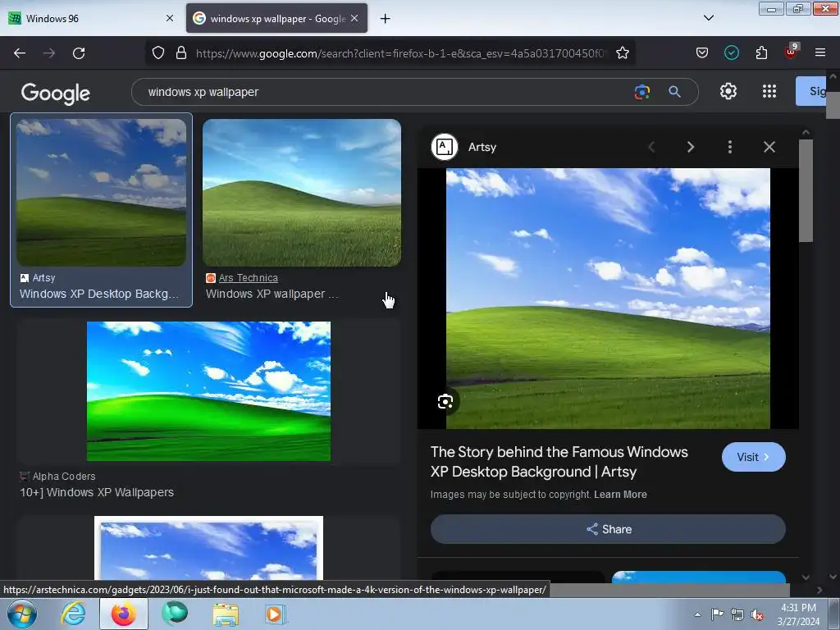The image size is (840, 630).
Task: Open a new browser tab
Action: pos(385,18)
